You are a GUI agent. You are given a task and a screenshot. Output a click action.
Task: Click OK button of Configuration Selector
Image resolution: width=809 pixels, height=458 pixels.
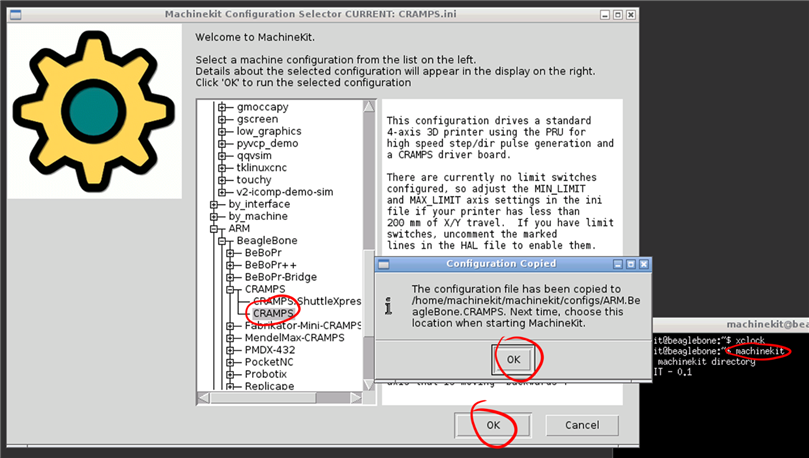pyautogui.click(x=493, y=425)
